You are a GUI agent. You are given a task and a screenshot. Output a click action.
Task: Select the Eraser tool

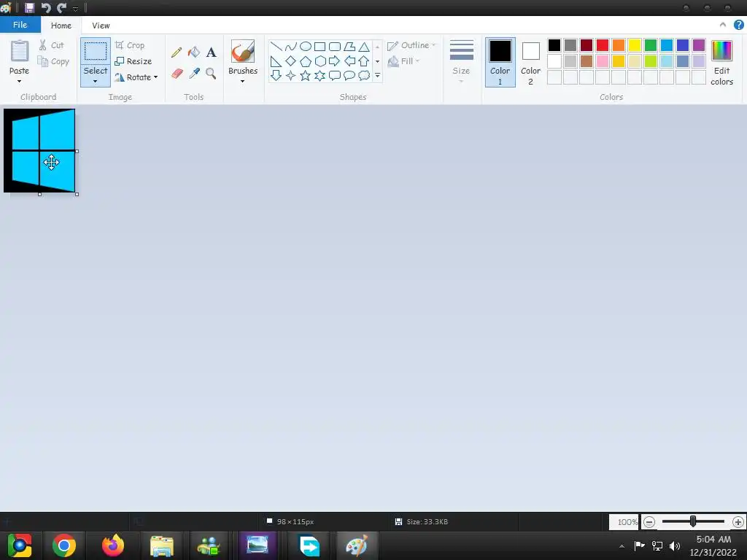[177, 74]
